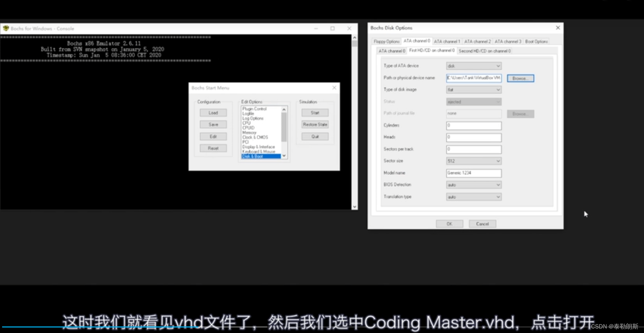Click Cancel in Bochs Disk Options
This screenshot has height=333, width=644.
pyautogui.click(x=482, y=224)
